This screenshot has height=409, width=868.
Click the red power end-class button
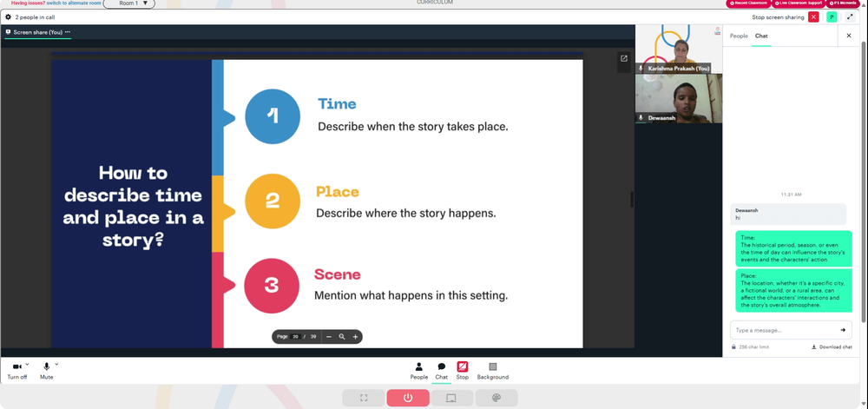tap(408, 398)
